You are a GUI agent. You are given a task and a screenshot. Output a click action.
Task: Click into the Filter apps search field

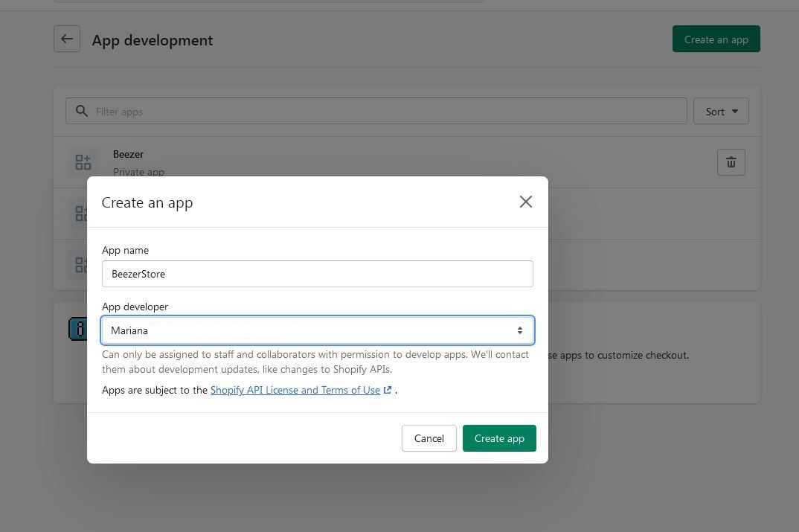[387, 112]
